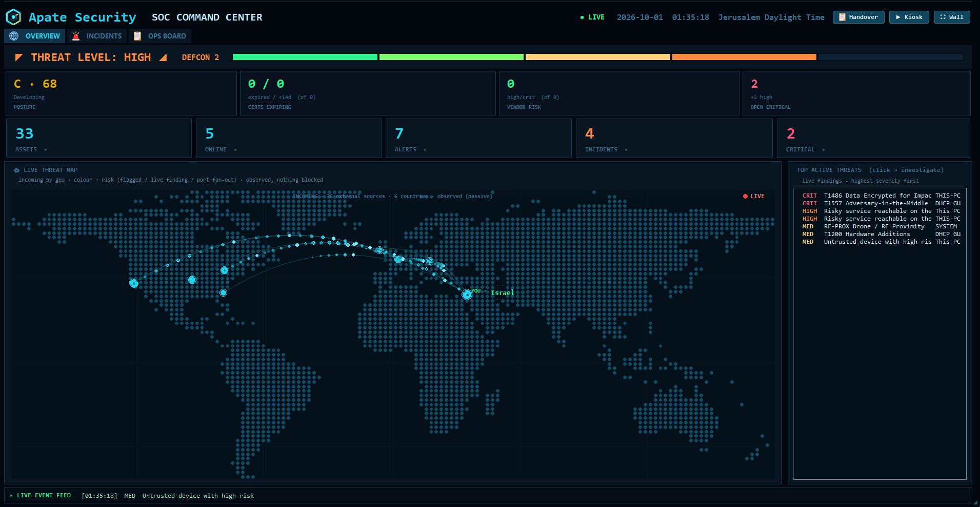Viewport: 980px width, 507px height.
Task: Open the Overview tab
Action: tap(35, 36)
